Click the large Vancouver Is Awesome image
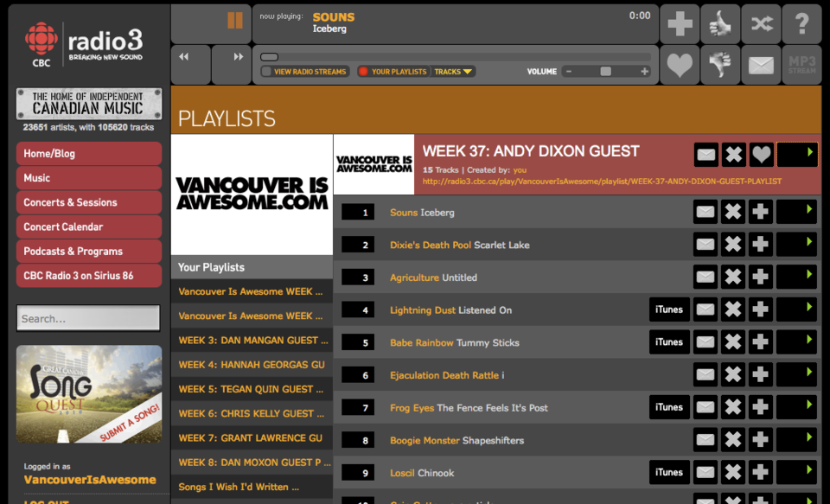 (252, 195)
